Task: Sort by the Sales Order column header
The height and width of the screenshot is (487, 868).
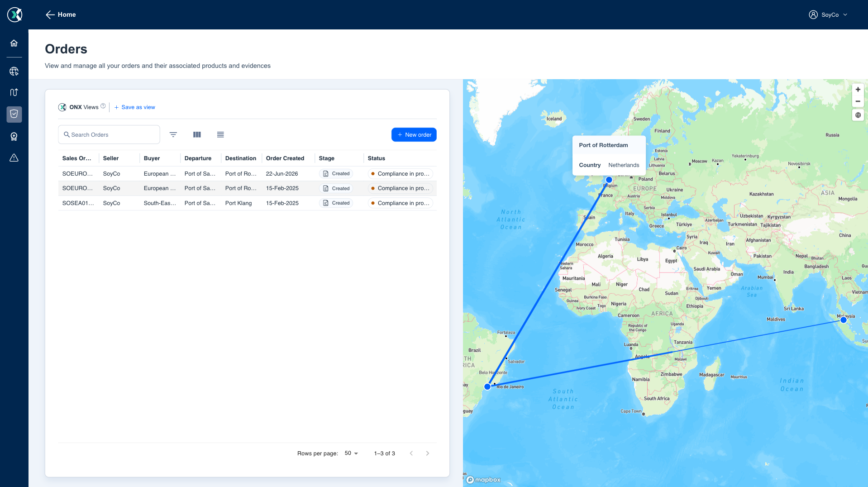Action: 76,158
